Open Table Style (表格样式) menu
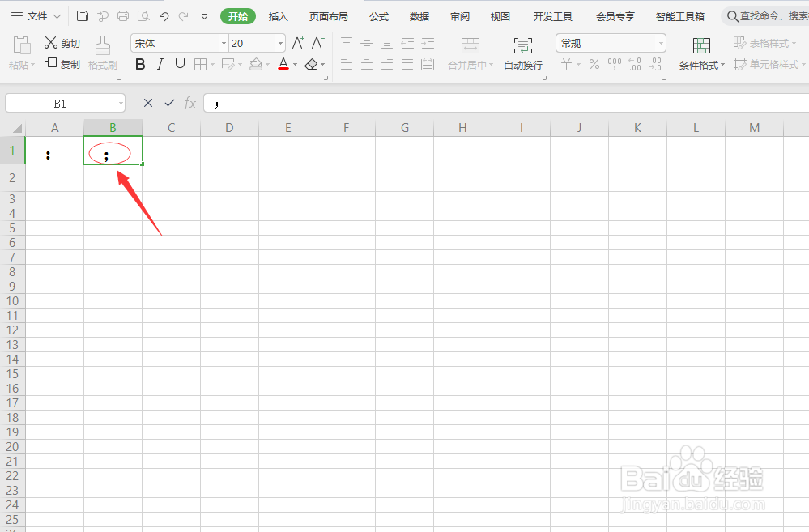Viewport: 809px width, 532px height. coord(765,43)
